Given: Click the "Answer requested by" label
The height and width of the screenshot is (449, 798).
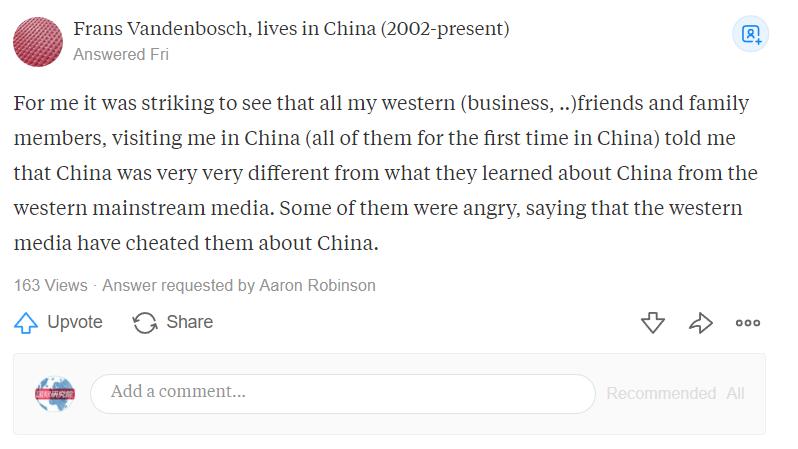Looking at the screenshot, I should coord(178,285).
